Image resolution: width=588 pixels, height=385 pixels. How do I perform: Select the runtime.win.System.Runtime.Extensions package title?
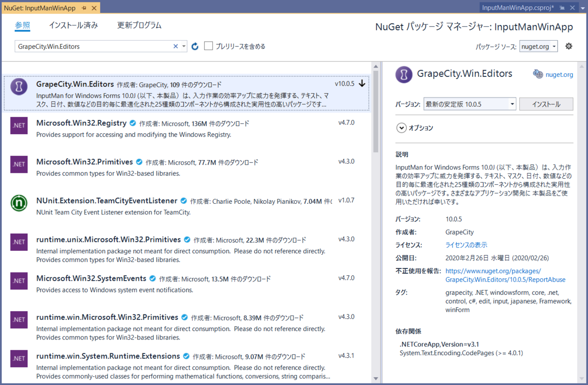(108, 356)
